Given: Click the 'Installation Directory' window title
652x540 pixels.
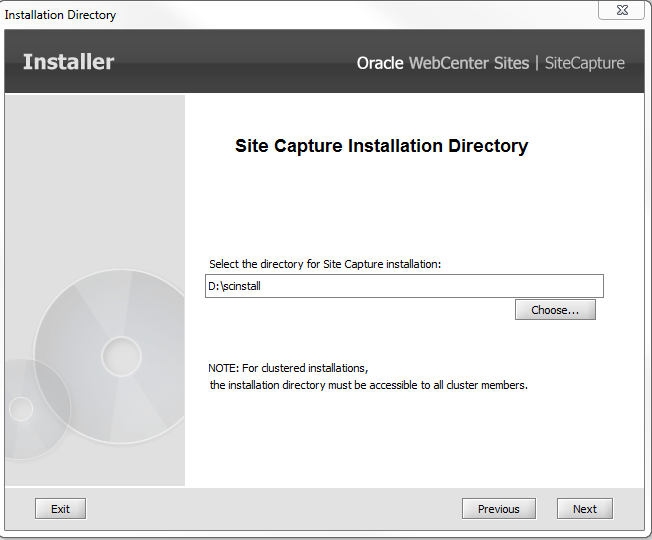Looking at the screenshot, I should [60, 15].
